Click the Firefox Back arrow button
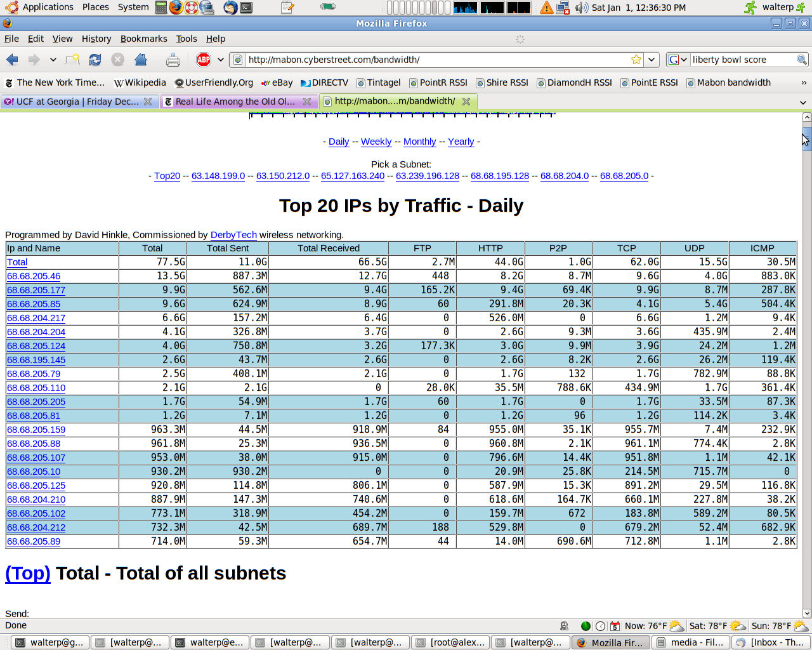This screenshot has height=650, width=812. tap(12, 60)
